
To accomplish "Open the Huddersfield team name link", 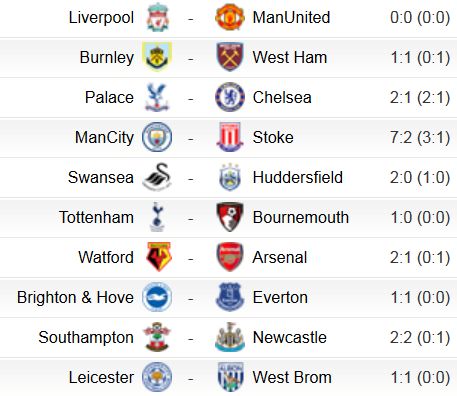I will (x=298, y=177).
